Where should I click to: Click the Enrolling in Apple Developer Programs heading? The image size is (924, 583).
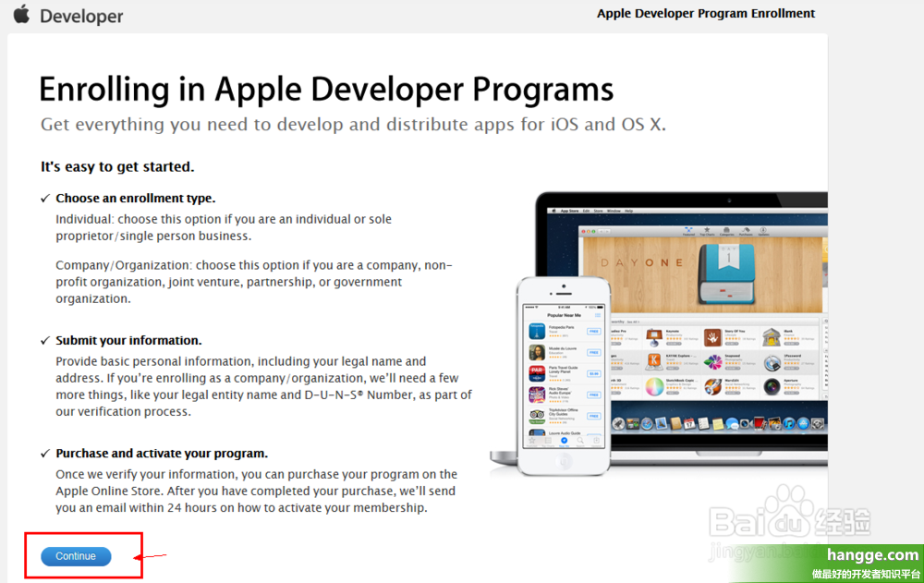click(x=326, y=90)
